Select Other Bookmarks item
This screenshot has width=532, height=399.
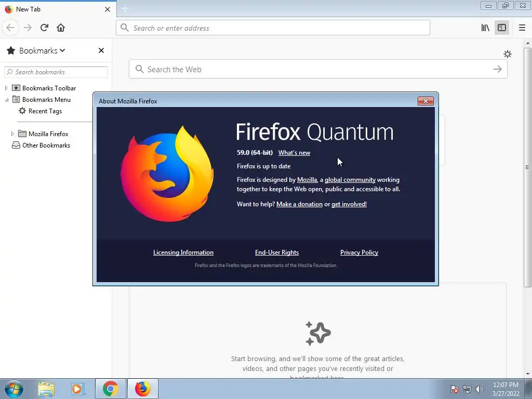click(x=46, y=145)
